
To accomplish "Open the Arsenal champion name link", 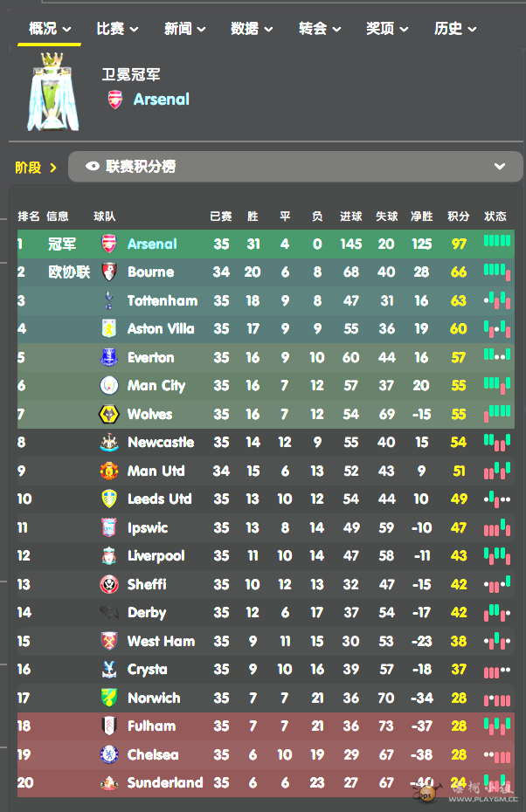I will point(161,99).
